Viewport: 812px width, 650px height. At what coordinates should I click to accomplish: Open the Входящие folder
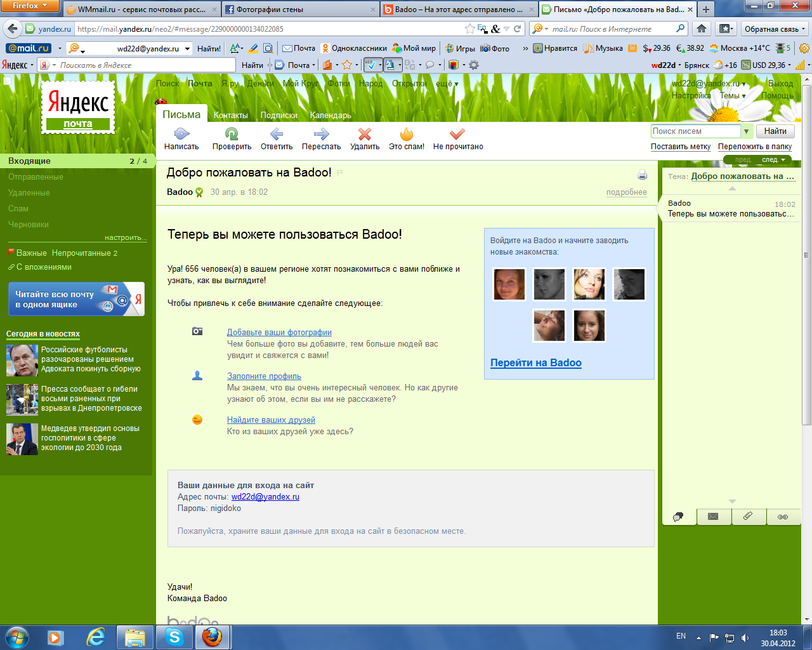tap(76, 161)
